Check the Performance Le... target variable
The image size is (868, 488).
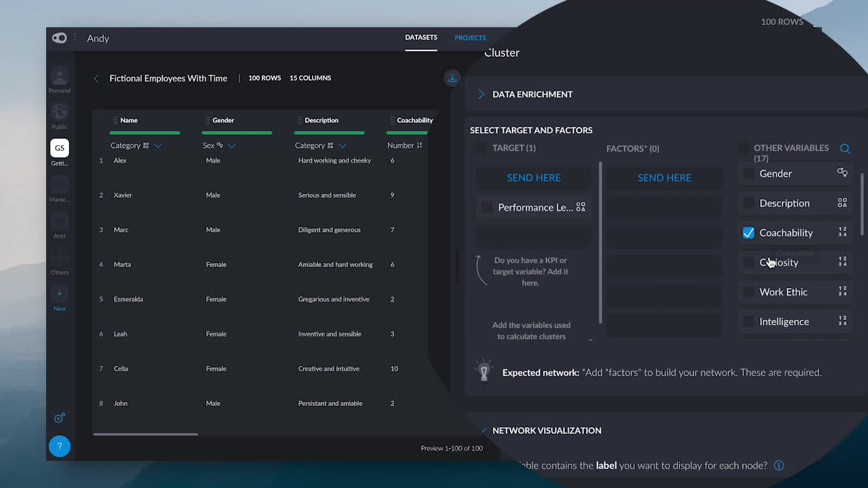(x=487, y=207)
